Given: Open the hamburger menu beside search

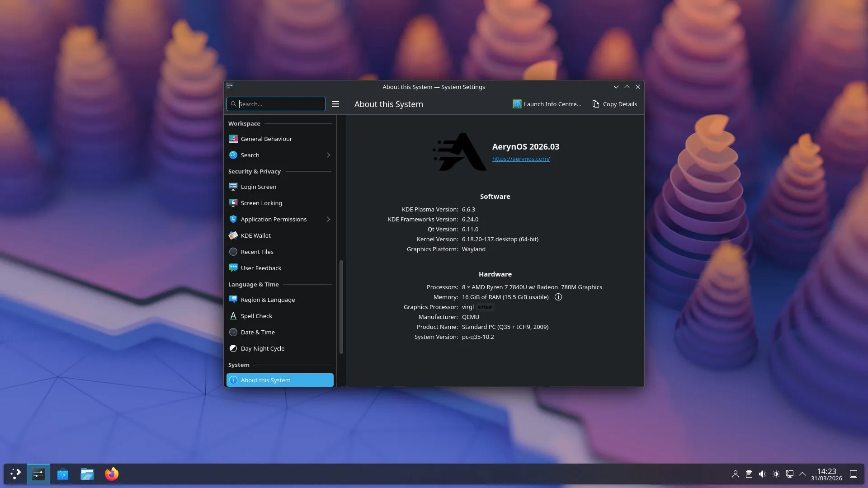Looking at the screenshot, I should (335, 104).
